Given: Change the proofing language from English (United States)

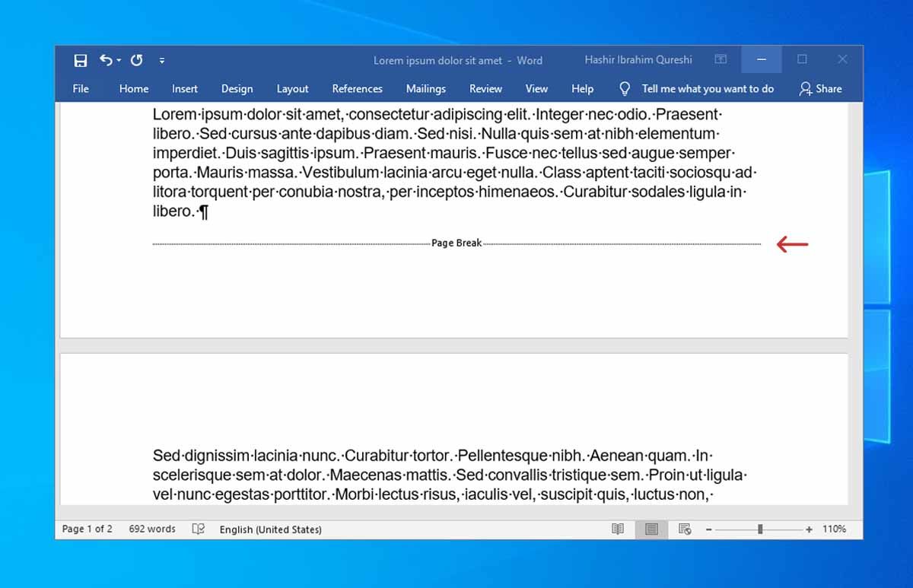Looking at the screenshot, I should pyautogui.click(x=270, y=529).
